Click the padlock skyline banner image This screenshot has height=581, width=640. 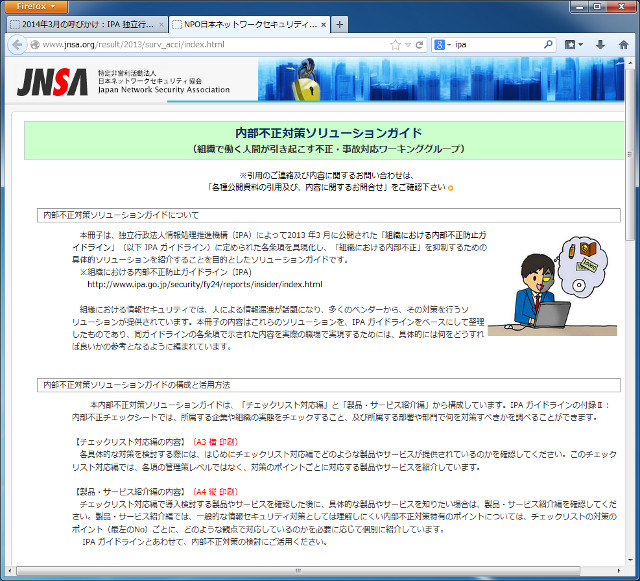pyautogui.click(x=441, y=79)
